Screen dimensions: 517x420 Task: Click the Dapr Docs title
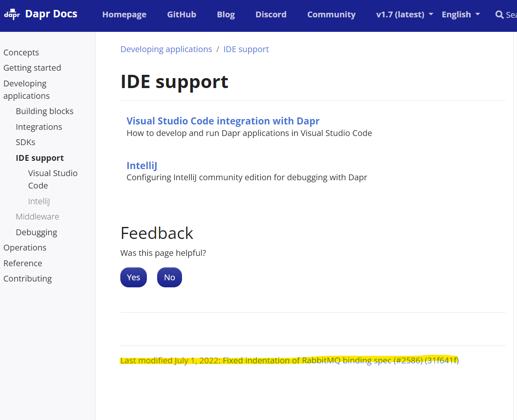pos(51,14)
